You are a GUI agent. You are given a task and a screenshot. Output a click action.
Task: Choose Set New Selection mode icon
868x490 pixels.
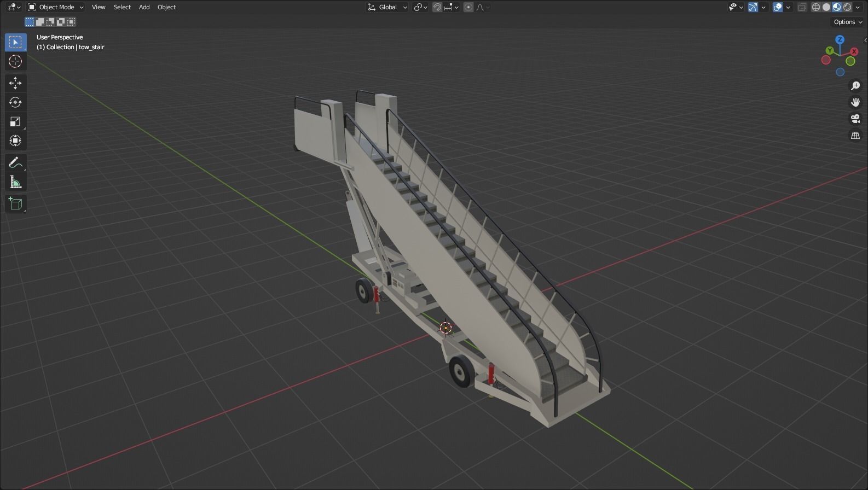click(30, 22)
